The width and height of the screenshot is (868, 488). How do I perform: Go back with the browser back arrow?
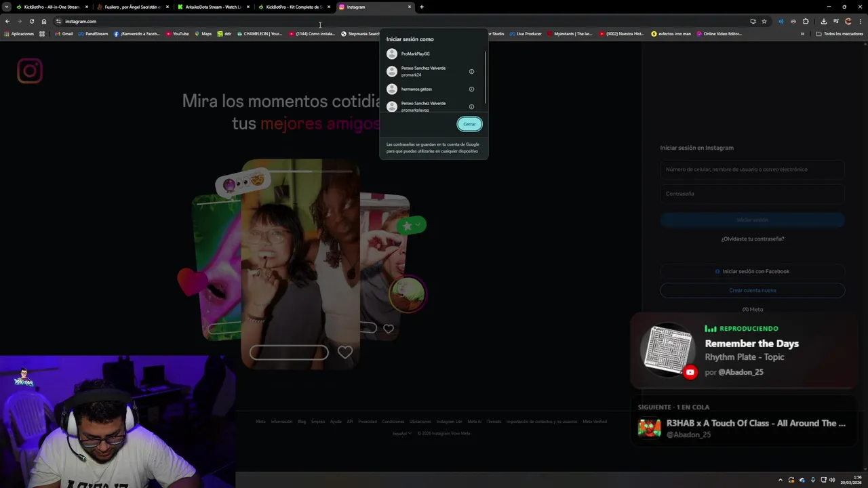[x=7, y=21]
